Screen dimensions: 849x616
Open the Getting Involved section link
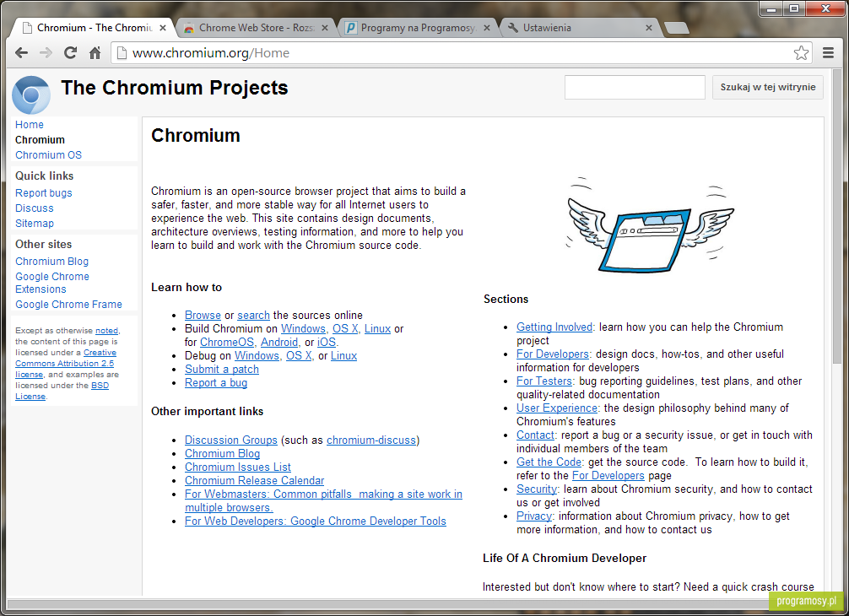point(554,327)
